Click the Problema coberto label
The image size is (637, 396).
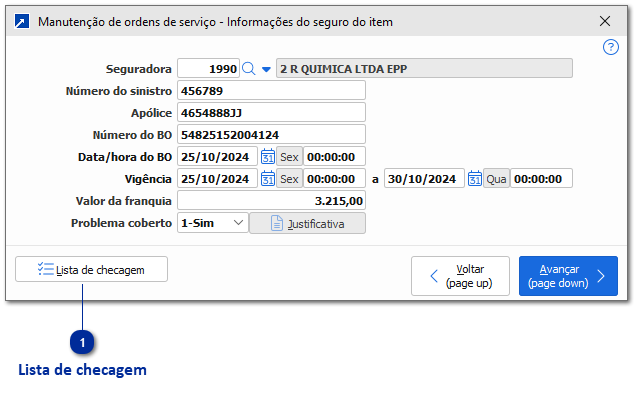(x=121, y=223)
